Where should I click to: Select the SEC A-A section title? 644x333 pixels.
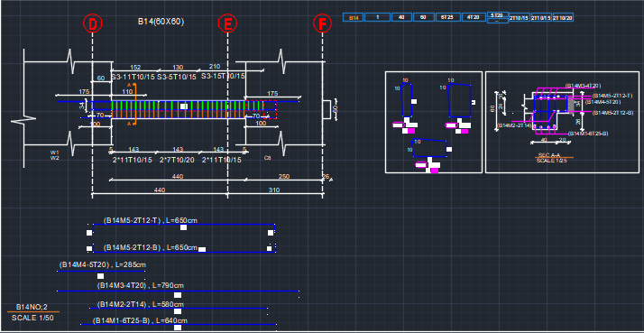pos(549,155)
